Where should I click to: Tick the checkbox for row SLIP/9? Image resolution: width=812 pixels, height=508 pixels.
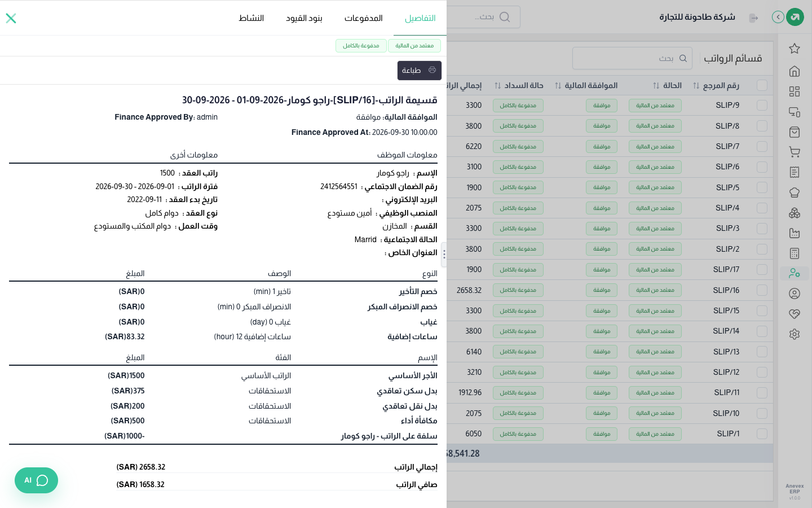tap(762, 106)
